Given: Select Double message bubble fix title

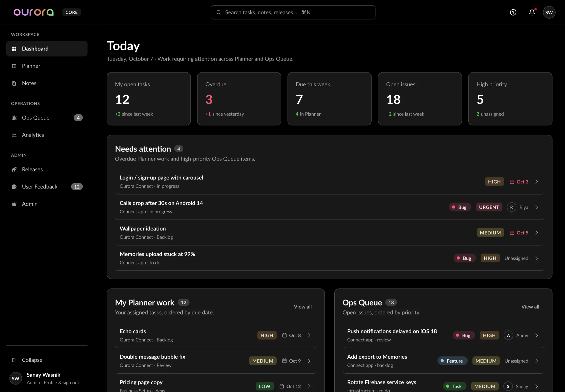Looking at the screenshot, I should pyautogui.click(x=152, y=357).
